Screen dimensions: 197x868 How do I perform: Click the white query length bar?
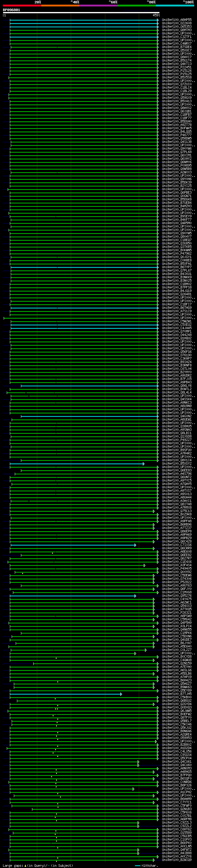click(81, 13)
